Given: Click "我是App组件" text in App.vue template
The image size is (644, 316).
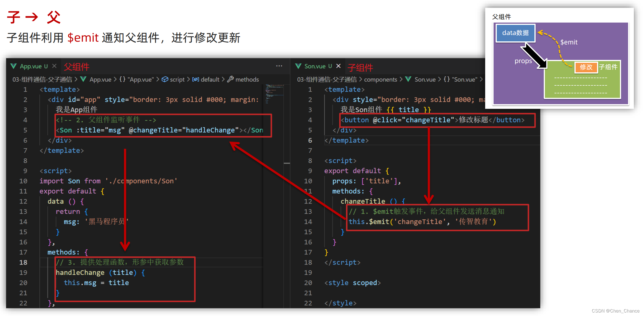Looking at the screenshot, I should pyautogui.click(x=77, y=110).
